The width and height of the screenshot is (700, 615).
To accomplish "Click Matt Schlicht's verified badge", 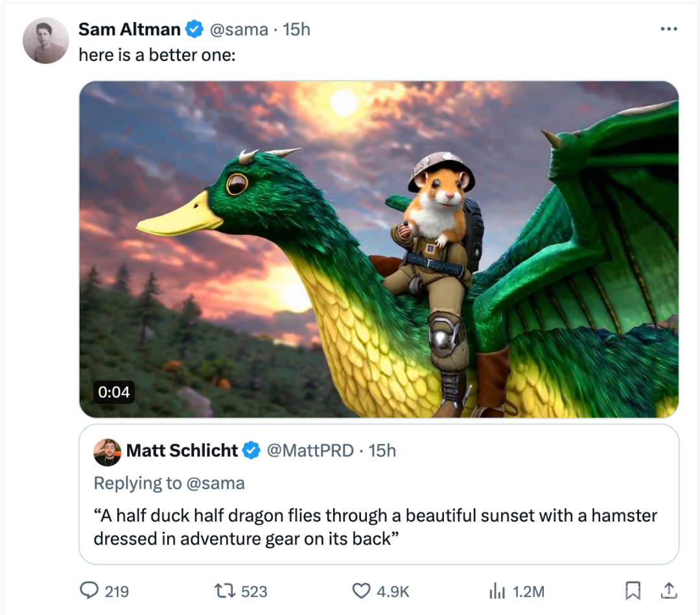I will pyautogui.click(x=251, y=450).
